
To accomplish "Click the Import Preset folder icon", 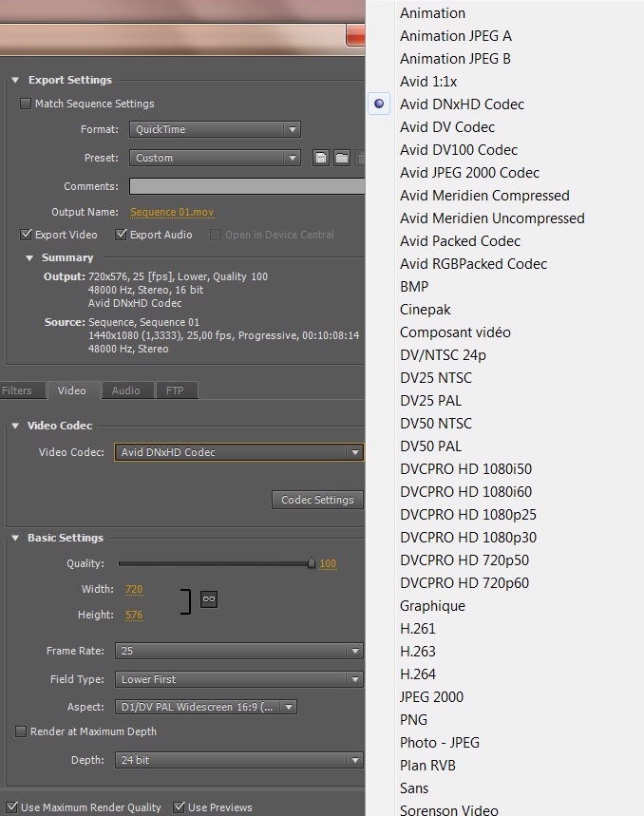I will pos(342,158).
